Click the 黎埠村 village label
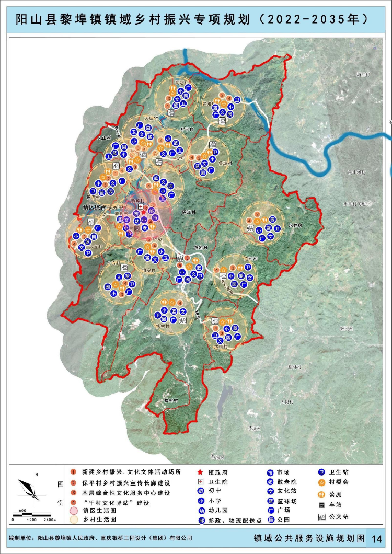Viewport: 392px width, 554px height. [x=138, y=200]
